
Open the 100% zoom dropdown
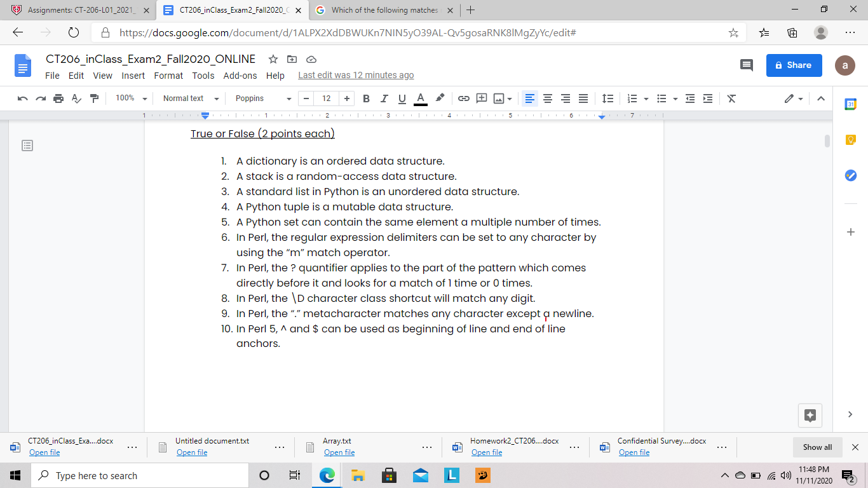[x=130, y=98]
